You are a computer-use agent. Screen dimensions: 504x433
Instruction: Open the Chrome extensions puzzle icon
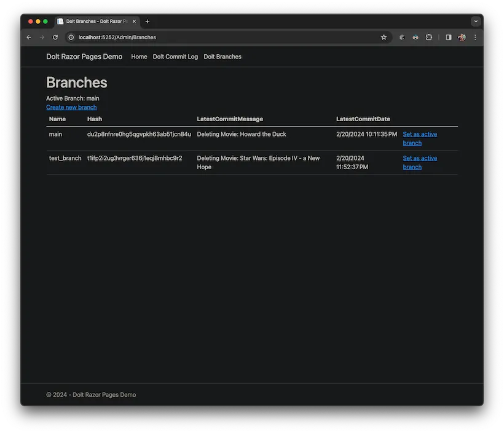tap(429, 37)
